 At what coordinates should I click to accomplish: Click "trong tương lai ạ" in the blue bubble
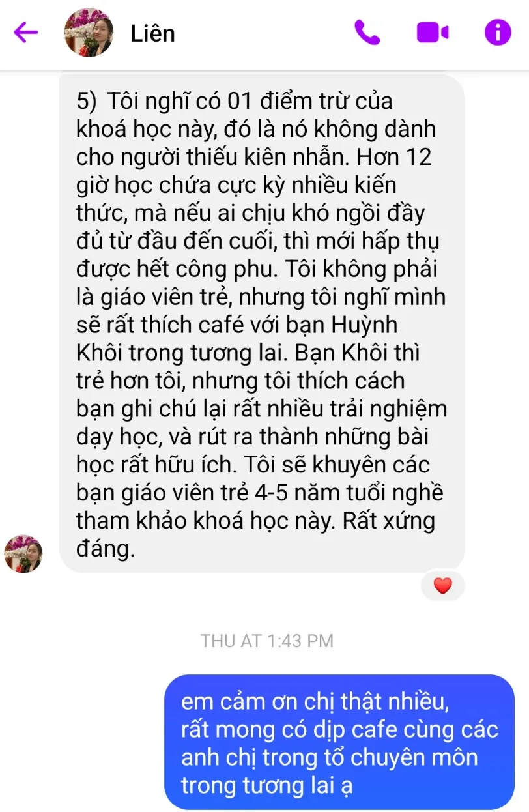pyautogui.click(x=267, y=785)
